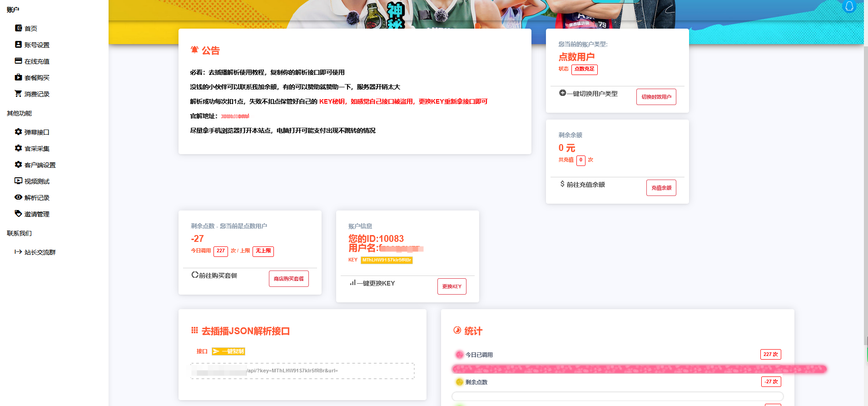The height and width of the screenshot is (406, 868).
Task: Click the 共充值 0 count badge
Action: 581,160
